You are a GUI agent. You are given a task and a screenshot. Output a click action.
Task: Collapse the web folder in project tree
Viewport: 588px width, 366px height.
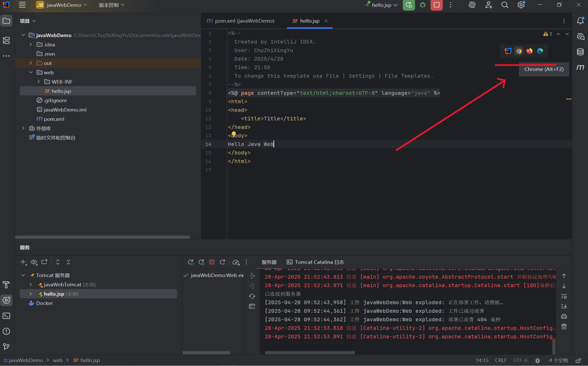(x=31, y=72)
